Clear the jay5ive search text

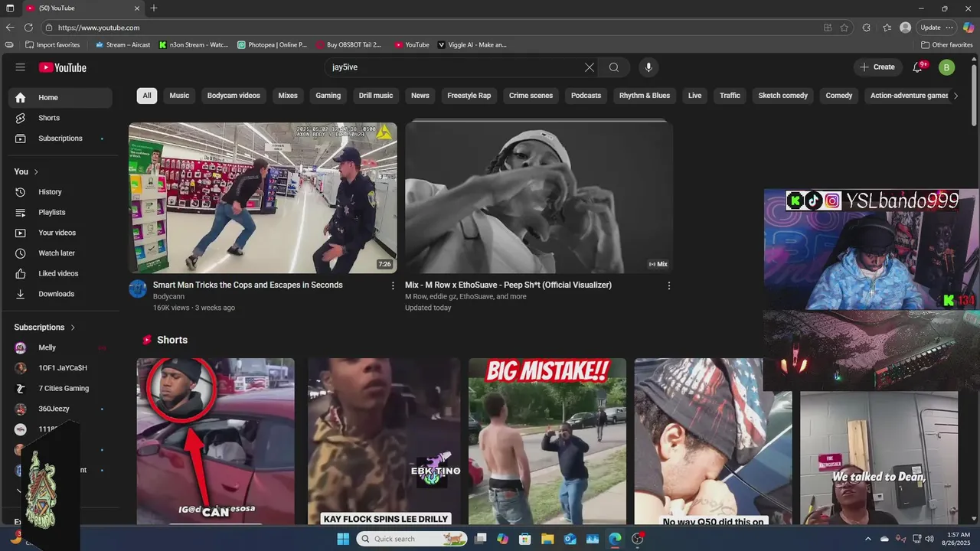[x=589, y=67]
